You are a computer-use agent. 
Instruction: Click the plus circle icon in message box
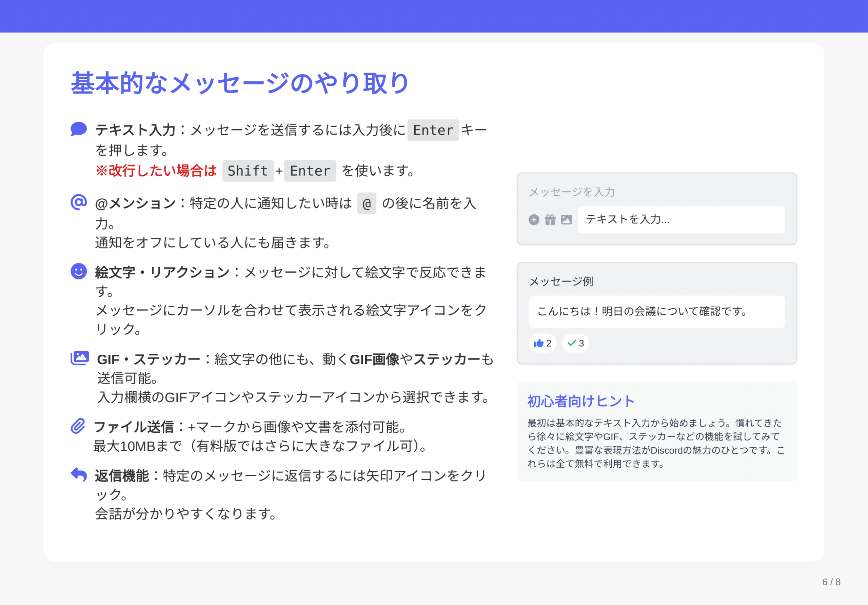click(x=533, y=220)
